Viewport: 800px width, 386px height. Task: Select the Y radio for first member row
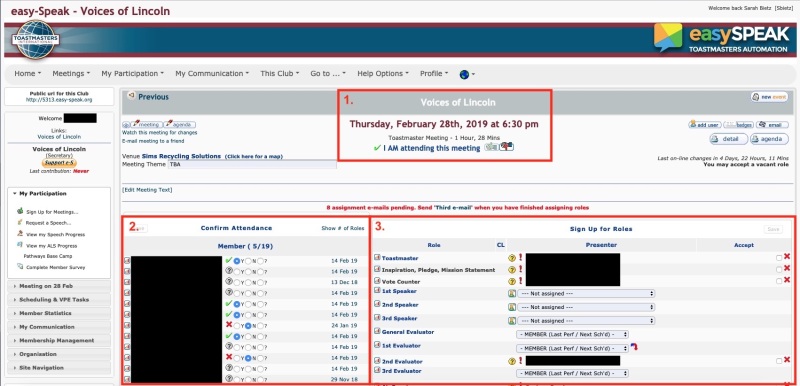[x=237, y=261]
